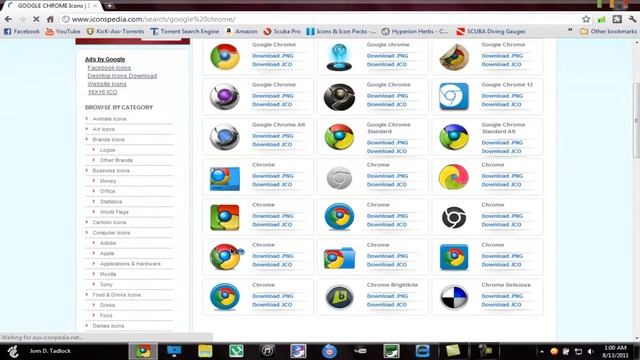Click the blue folder Chrome icon
This screenshot has width=640, height=360.
[x=339, y=258]
